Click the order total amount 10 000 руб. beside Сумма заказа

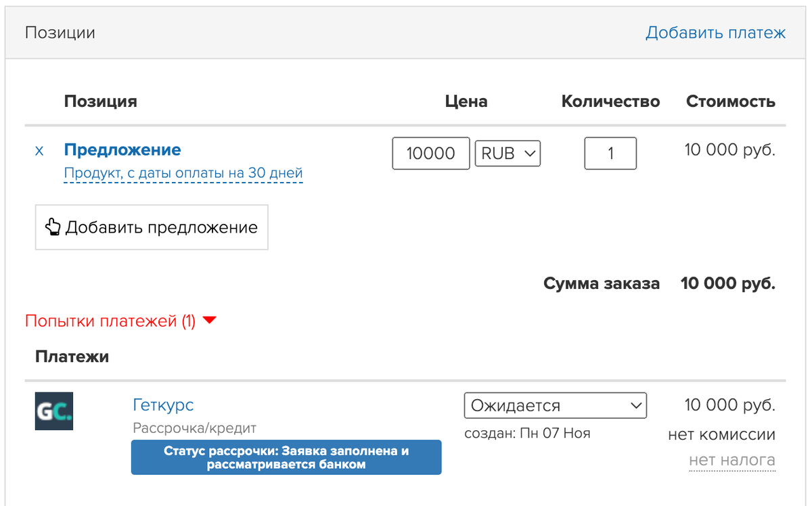pyautogui.click(x=728, y=283)
